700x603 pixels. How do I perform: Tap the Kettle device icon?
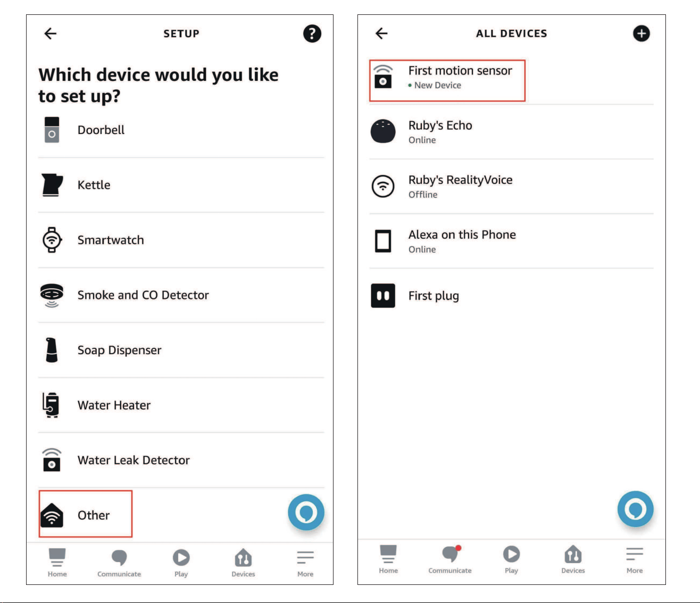coord(52,185)
